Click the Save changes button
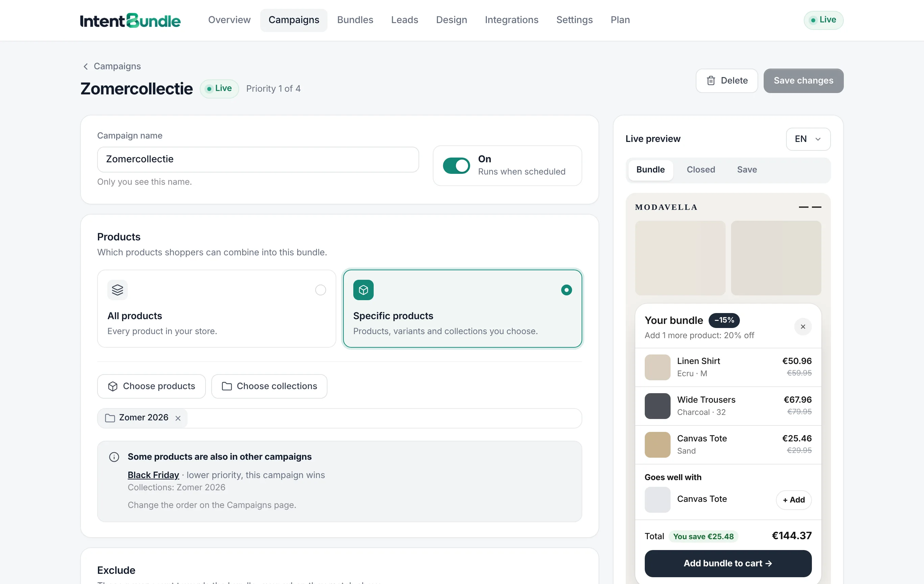The width and height of the screenshot is (924, 584). click(x=803, y=80)
